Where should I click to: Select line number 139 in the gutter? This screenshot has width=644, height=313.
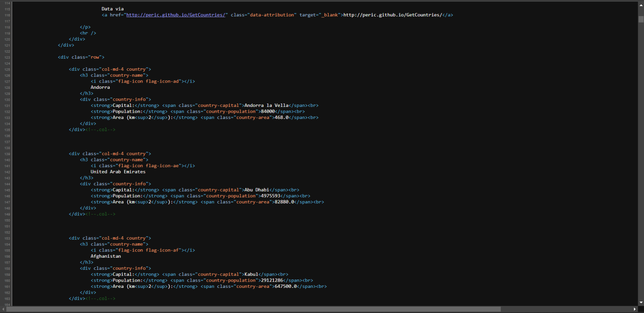coord(7,154)
